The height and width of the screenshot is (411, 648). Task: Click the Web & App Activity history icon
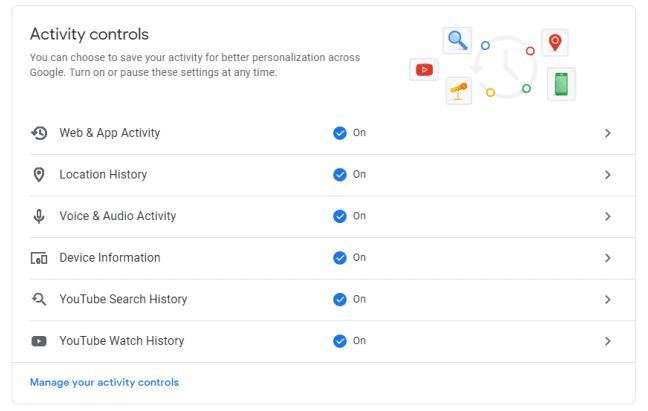[39, 133]
